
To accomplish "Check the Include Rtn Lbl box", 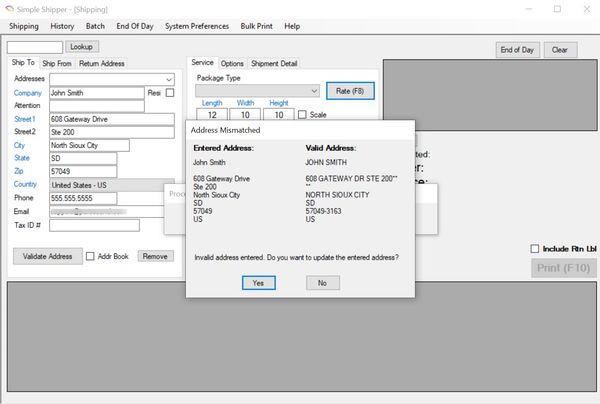I will point(535,249).
